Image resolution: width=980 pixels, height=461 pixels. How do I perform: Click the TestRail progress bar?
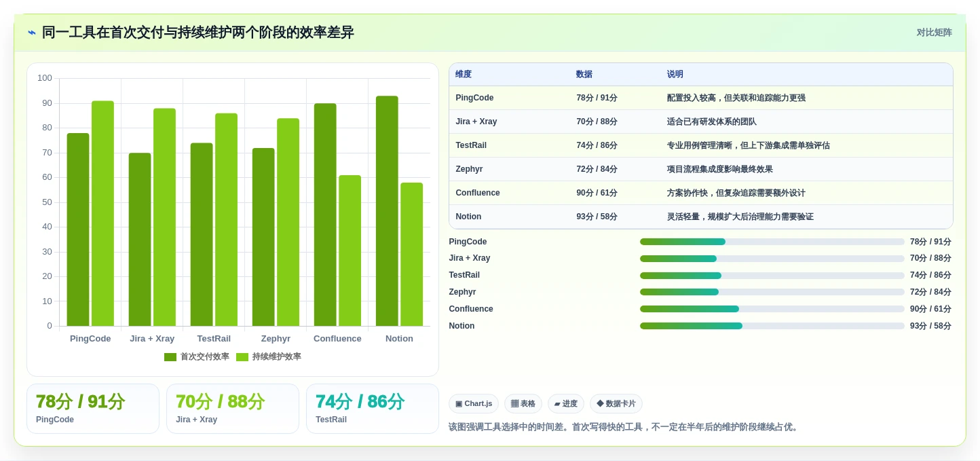tap(772, 276)
